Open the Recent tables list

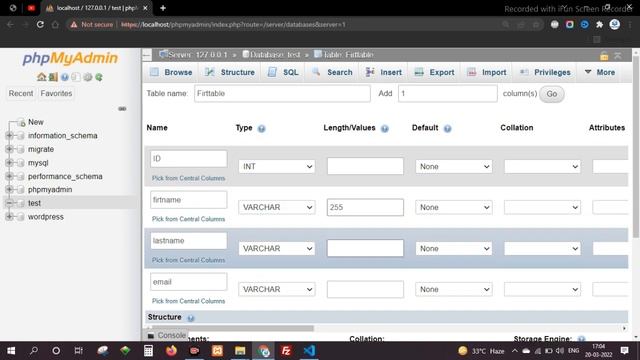click(21, 93)
